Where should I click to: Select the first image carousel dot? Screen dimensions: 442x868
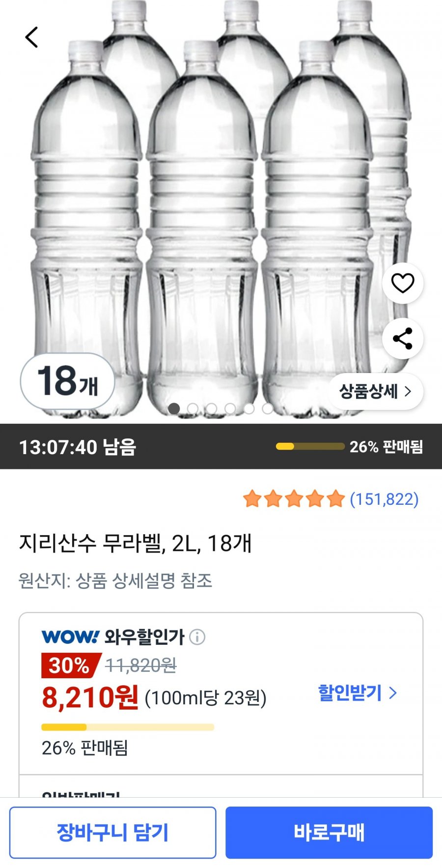(174, 408)
